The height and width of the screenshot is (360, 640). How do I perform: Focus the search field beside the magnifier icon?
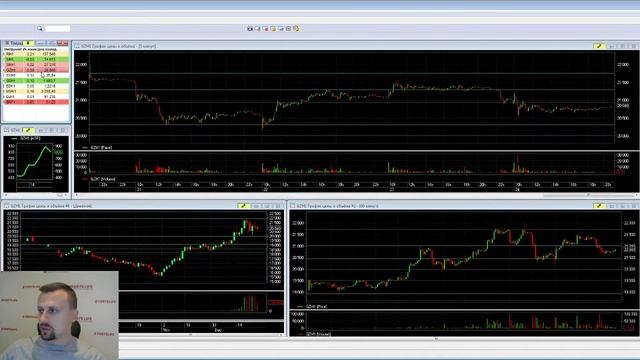point(58,29)
